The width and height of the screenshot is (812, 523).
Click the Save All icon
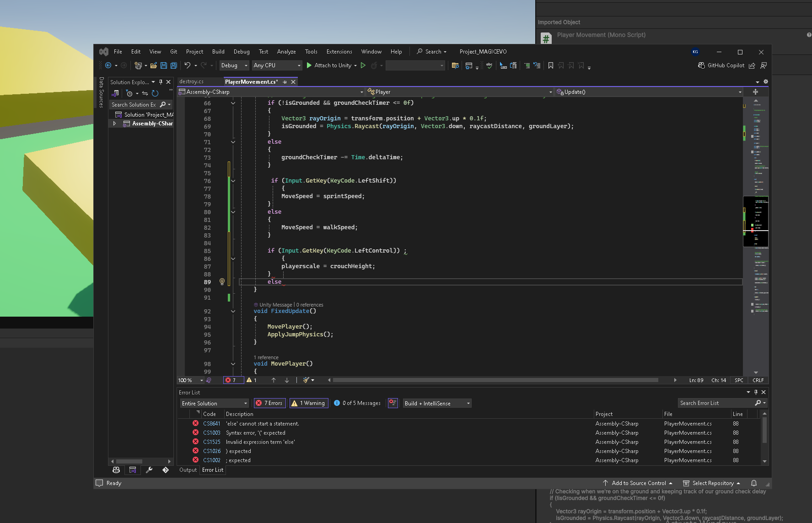[174, 65]
